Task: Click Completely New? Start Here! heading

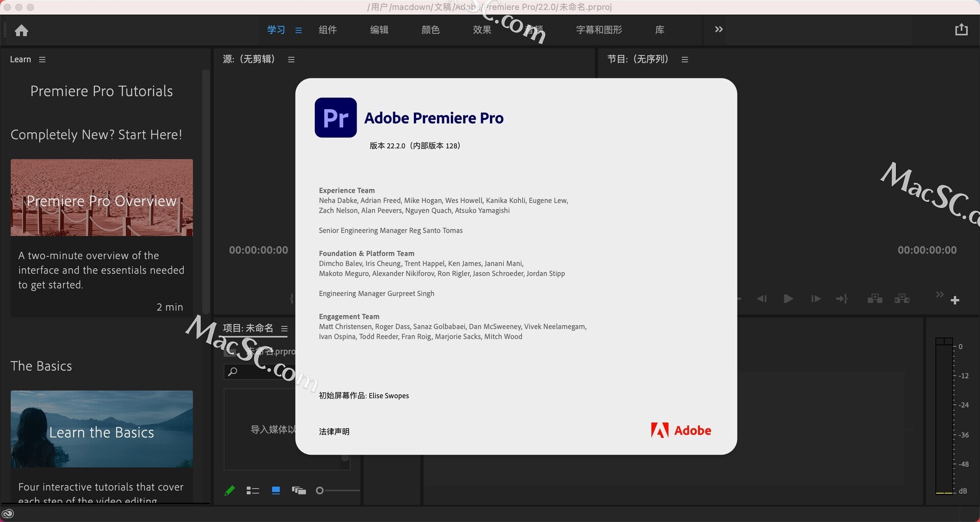Action: pos(96,135)
